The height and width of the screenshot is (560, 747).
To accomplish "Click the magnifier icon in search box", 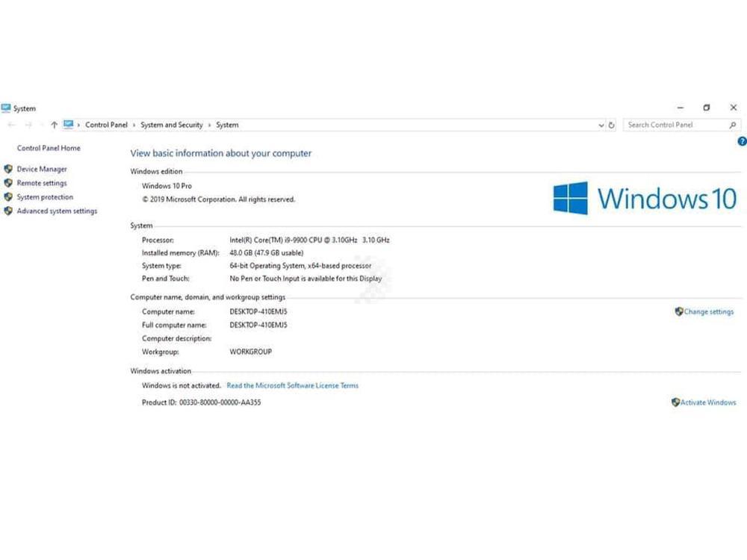I will pyautogui.click(x=733, y=125).
